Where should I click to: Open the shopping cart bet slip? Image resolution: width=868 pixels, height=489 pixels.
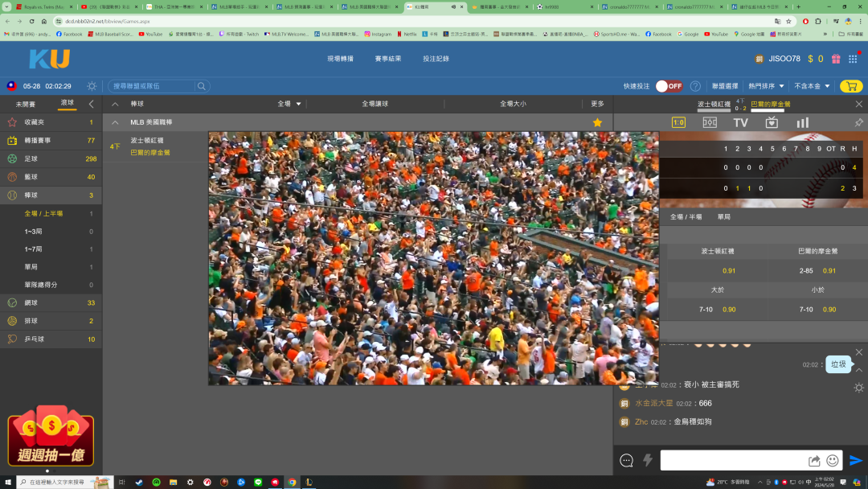coord(851,86)
